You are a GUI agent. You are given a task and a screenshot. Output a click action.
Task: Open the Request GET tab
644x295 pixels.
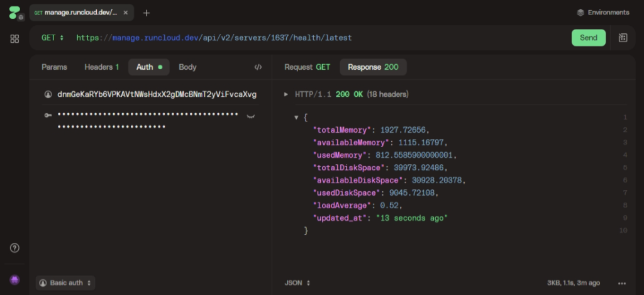tap(307, 67)
